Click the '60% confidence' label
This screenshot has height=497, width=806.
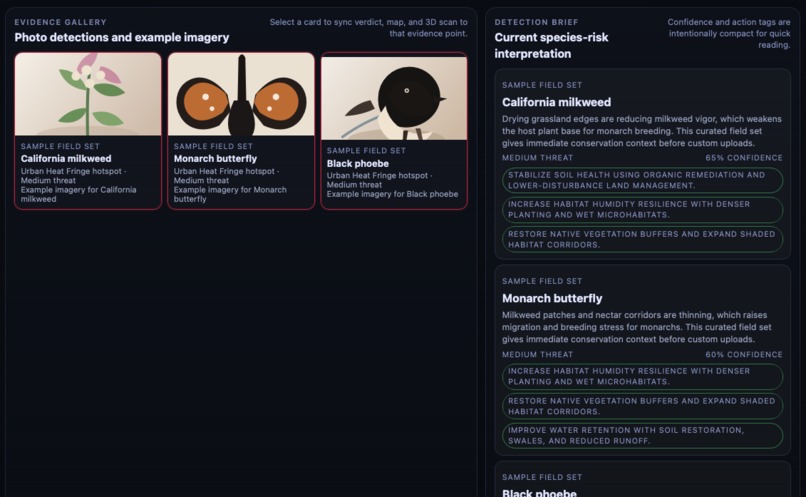point(744,355)
